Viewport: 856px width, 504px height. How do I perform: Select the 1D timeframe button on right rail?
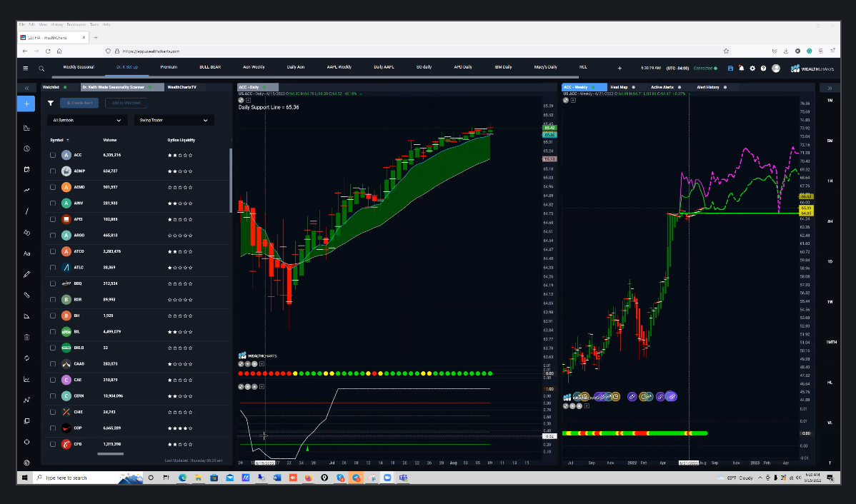(830, 261)
